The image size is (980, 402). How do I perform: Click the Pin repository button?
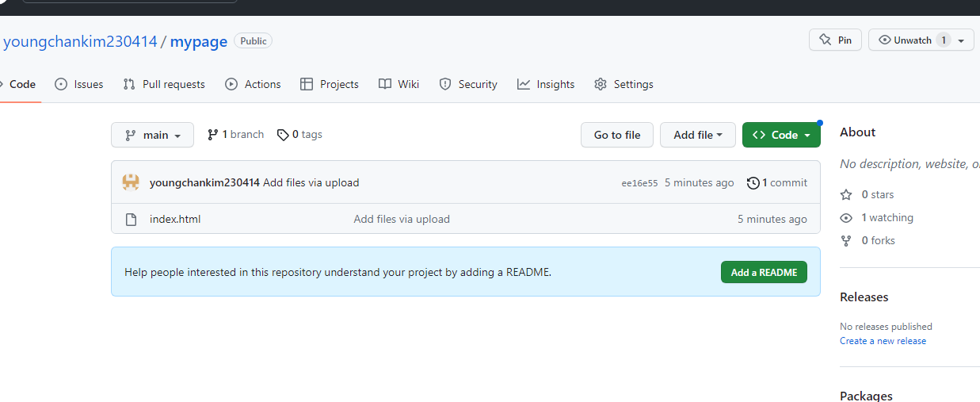835,40
